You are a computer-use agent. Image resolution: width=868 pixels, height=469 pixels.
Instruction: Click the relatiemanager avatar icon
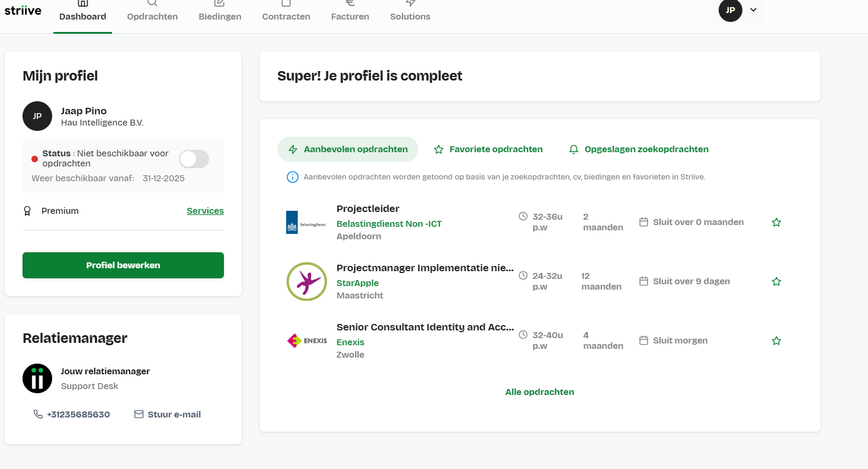point(37,378)
